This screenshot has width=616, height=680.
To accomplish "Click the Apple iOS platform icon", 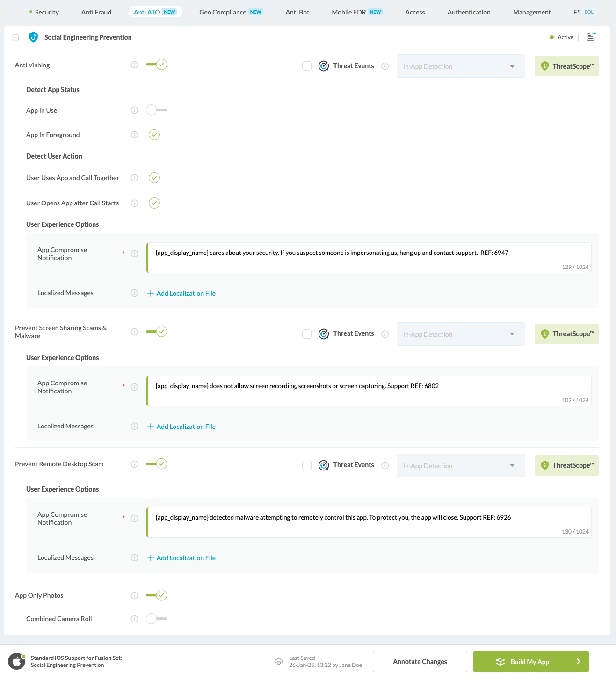I will click(17, 661).
